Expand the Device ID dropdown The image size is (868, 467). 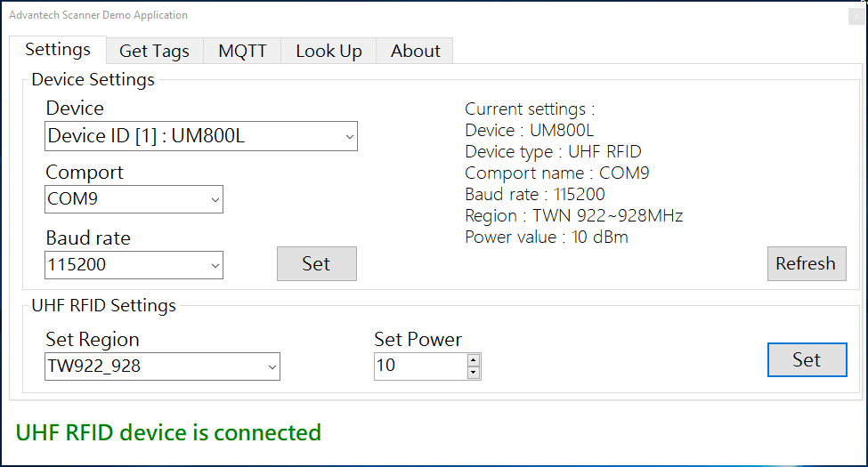(x=201, y=137)
